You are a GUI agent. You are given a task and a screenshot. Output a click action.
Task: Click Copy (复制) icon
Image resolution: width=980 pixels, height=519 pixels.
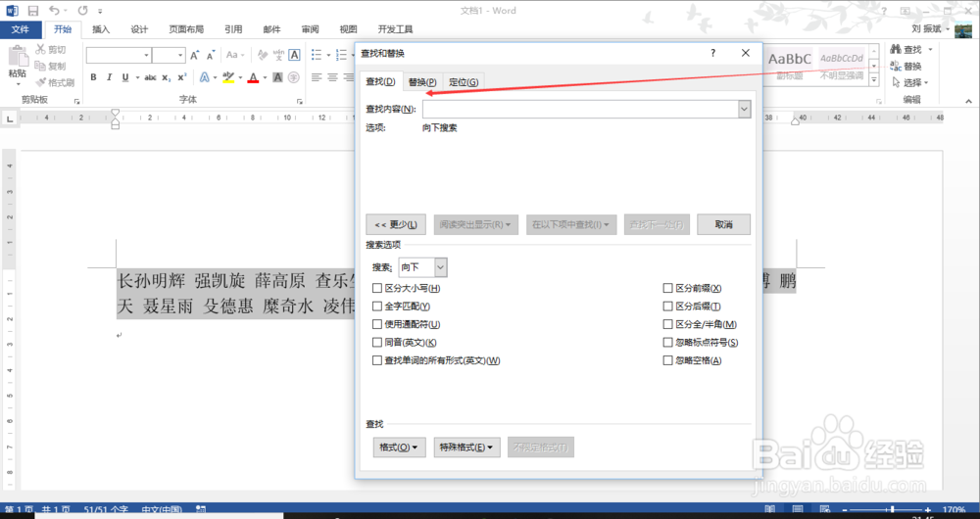tap(40, 66)
